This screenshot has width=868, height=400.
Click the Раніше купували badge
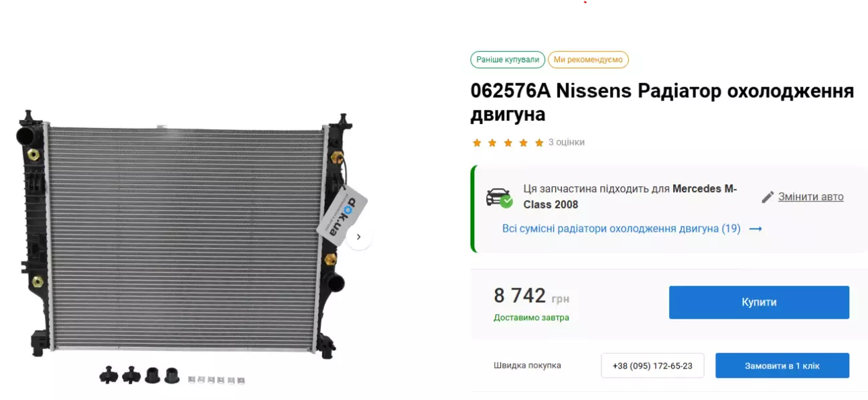click(508, 60)
